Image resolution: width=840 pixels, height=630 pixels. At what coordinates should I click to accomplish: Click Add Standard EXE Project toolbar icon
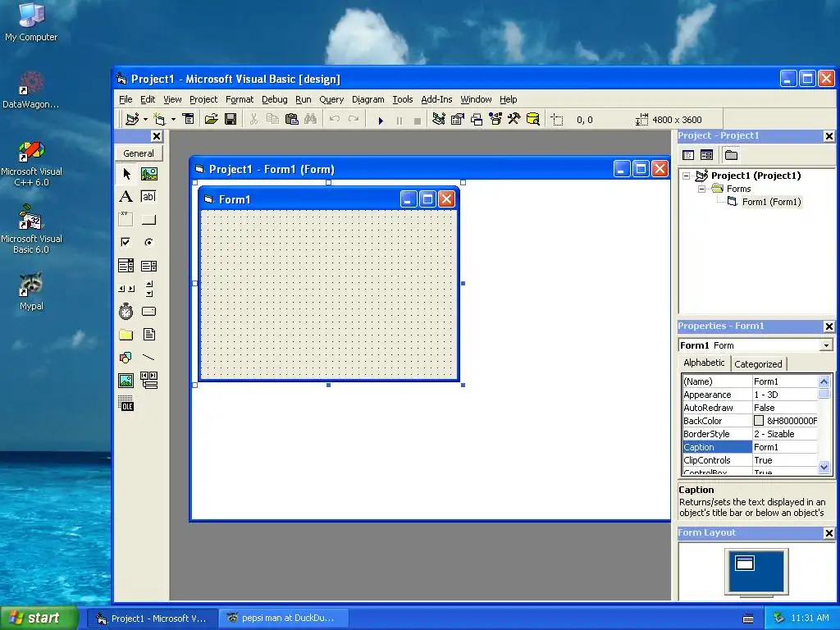tap(132, 119)
